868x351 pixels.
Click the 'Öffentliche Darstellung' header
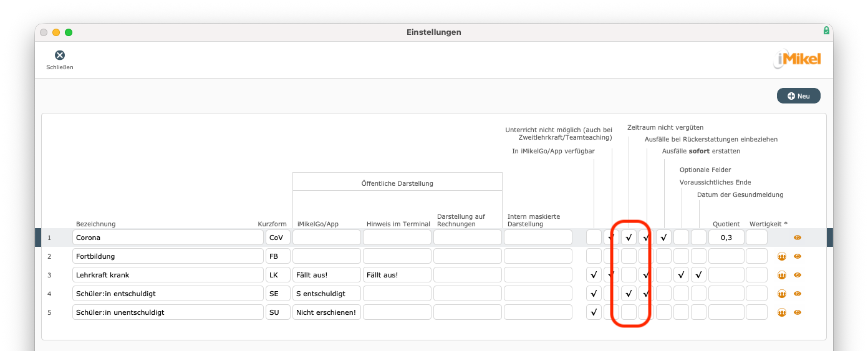click(x=397, y=183)
